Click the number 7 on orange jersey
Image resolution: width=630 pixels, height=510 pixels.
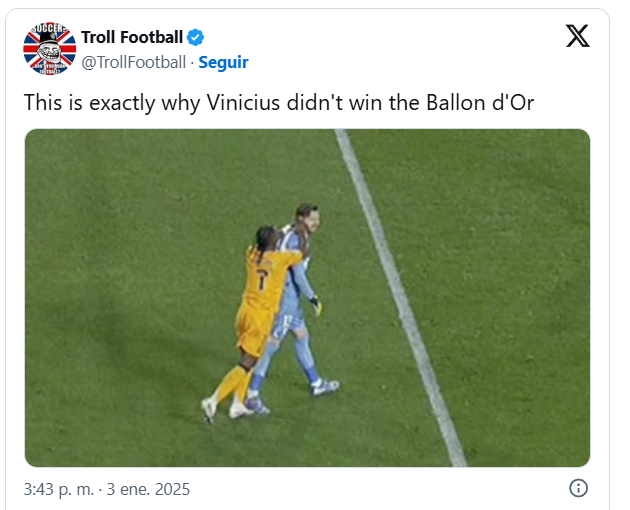tap(261, 281)
